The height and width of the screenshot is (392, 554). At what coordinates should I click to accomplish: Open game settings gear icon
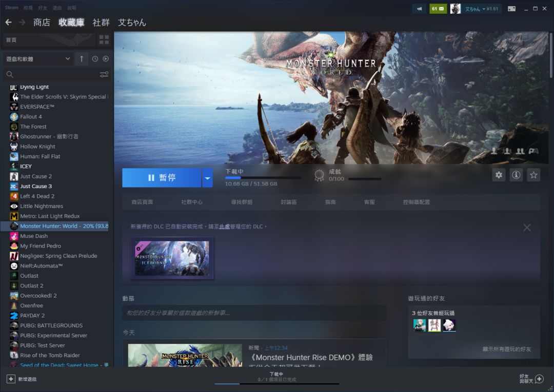(x=499, y=175)
